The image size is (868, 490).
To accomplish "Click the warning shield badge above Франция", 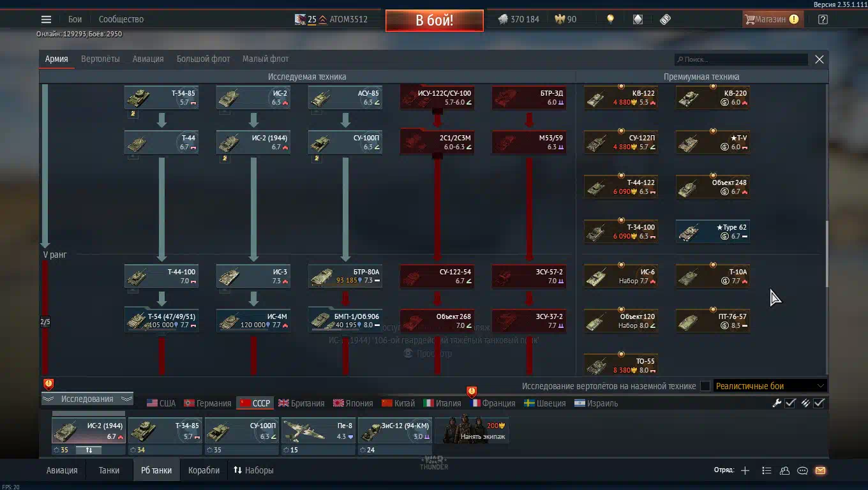I will tap(472, 391).
